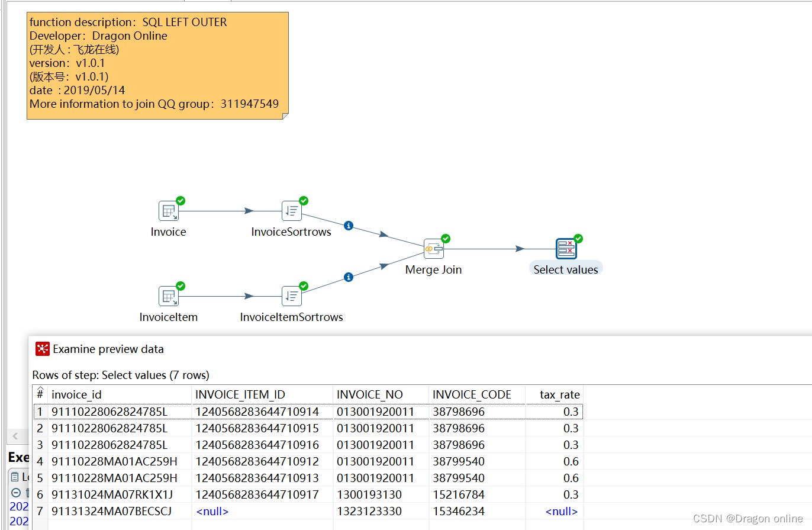This screenshot has height=530, width=812.
Task: Select the InvoiceItem table input step icon
Action: [168, 296]
